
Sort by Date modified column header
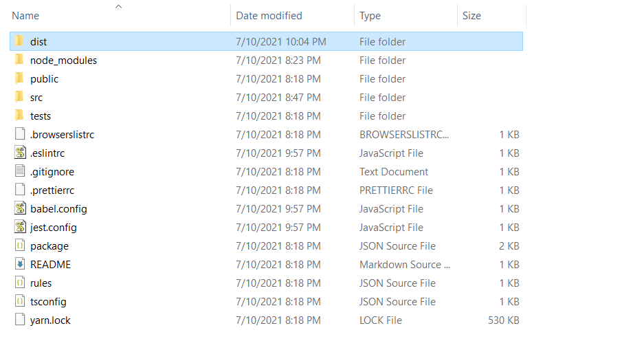point(269,15)
